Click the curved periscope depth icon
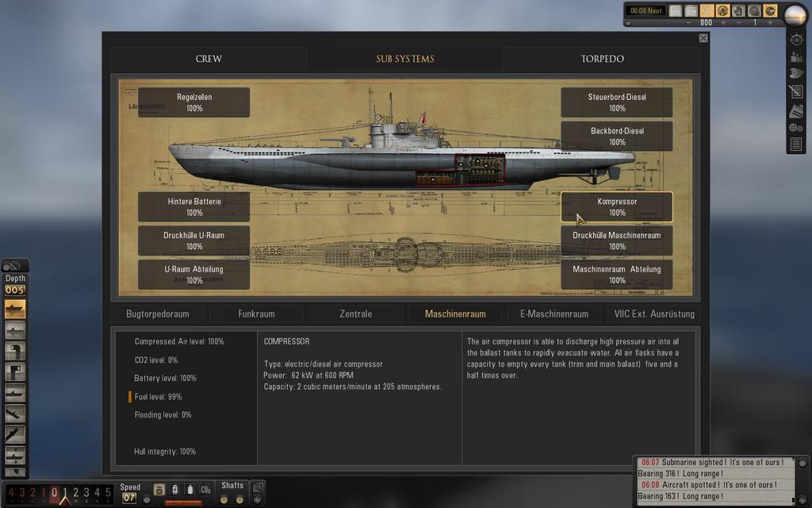This screenshot has width=812, height=508. [15, 351]
